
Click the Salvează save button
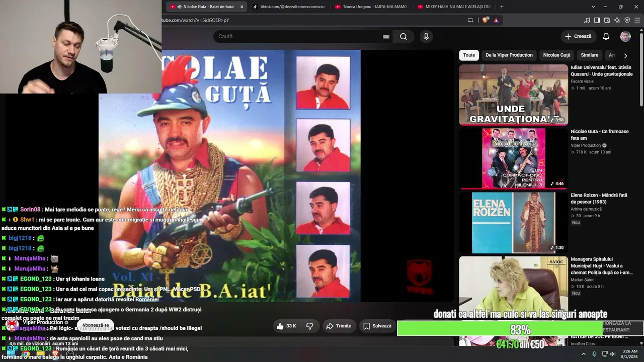377,326
